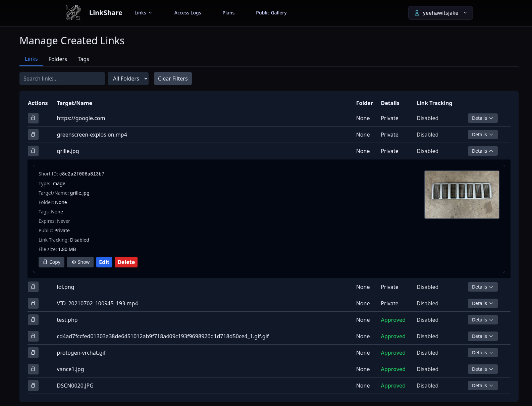
Task: Click copy icon beside DSCN0020.JPG
Action: 33,386
